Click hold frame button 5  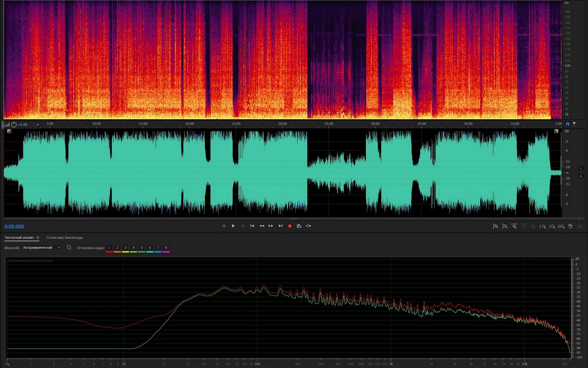[x=142, y=248]
